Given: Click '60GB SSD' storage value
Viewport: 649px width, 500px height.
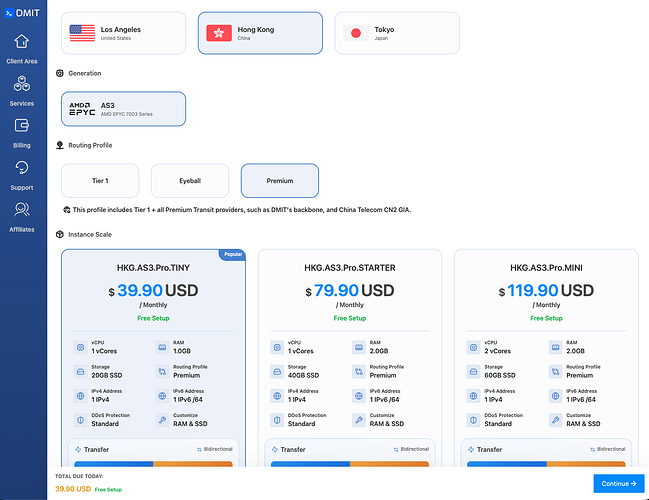Looking at the screenshot, I should [500, 375].
